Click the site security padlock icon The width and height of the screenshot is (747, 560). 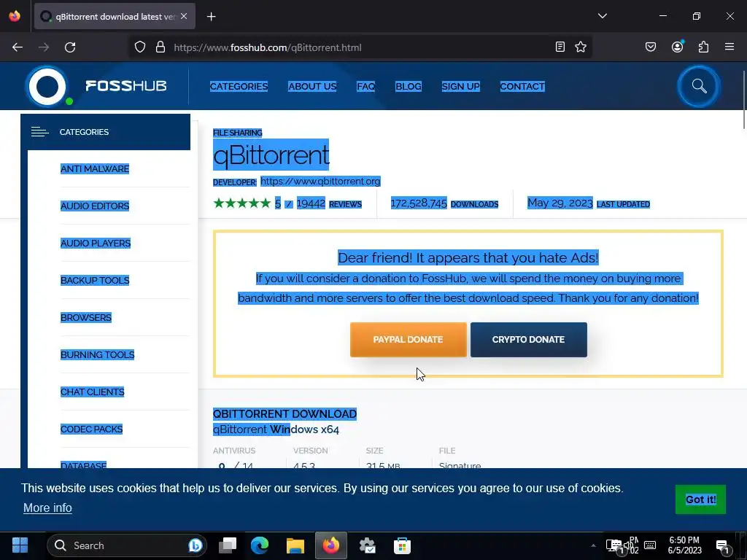(160, 47)
